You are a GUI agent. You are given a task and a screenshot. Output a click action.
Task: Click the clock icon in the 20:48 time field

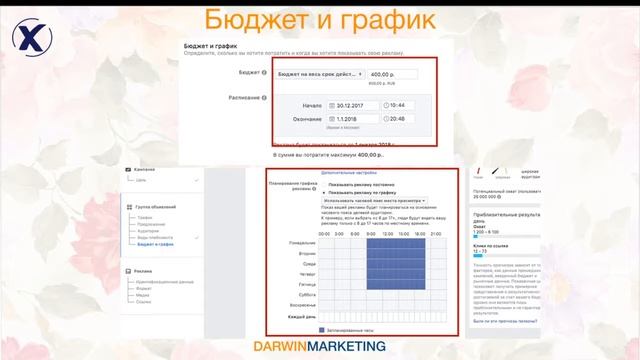coord(386,119)
